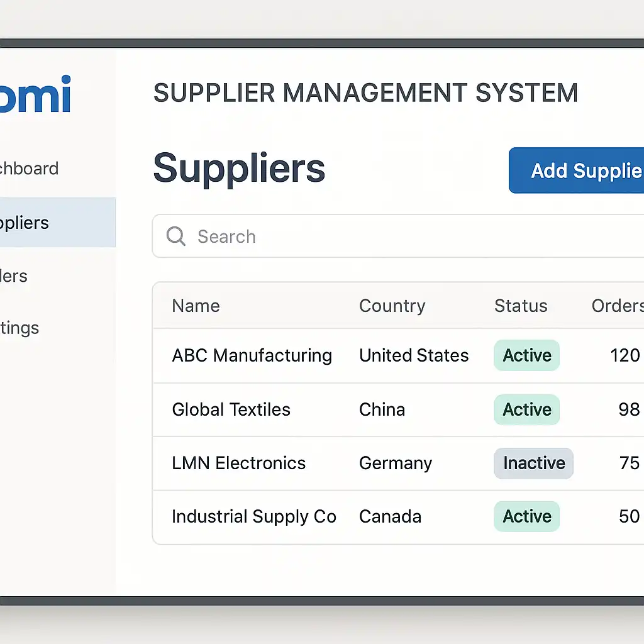644x644 pixels.
Task: Open the ABC Manufacturing supplier row
Action: [252, 355]
